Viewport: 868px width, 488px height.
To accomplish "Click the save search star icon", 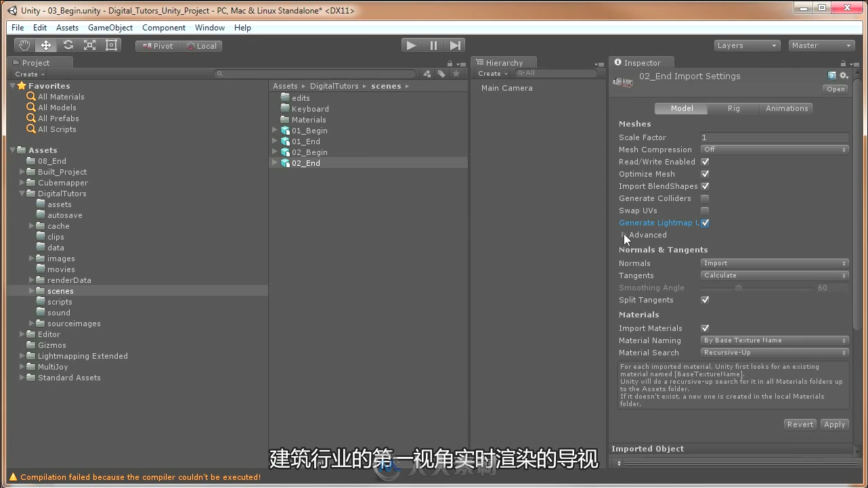I will click(x=456, y=74).
